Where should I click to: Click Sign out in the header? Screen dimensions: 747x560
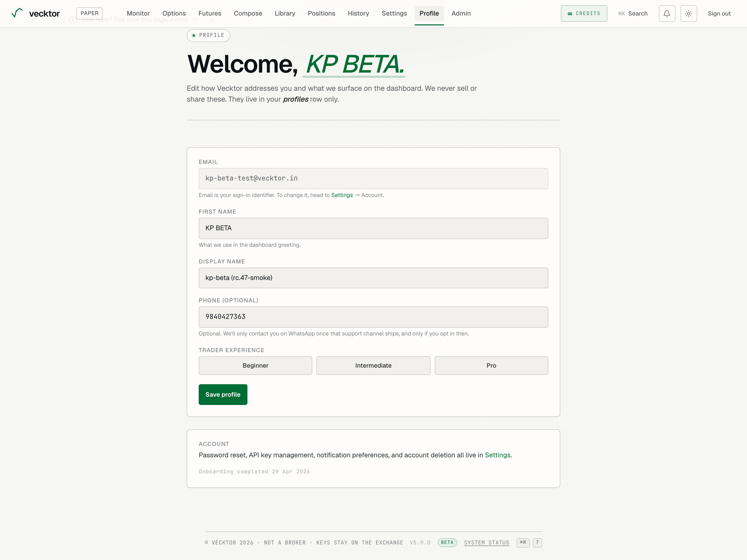click(719, 13)
